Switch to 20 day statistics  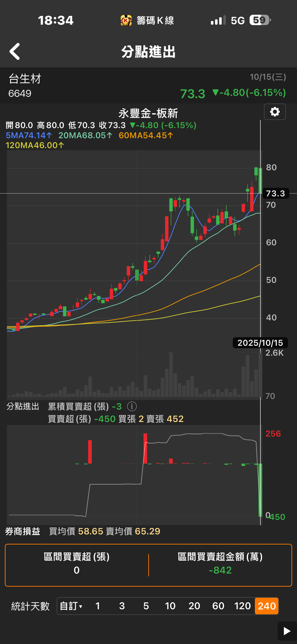[x=194, y=606]
